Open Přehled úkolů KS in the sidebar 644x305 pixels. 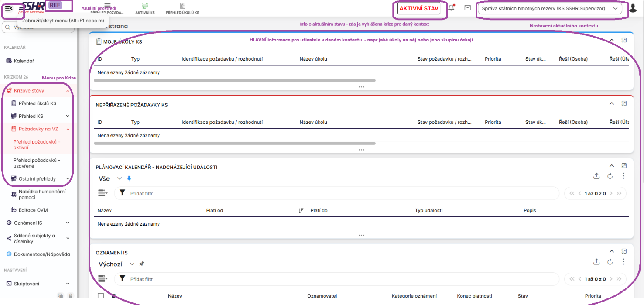click(x=37, y=103)
